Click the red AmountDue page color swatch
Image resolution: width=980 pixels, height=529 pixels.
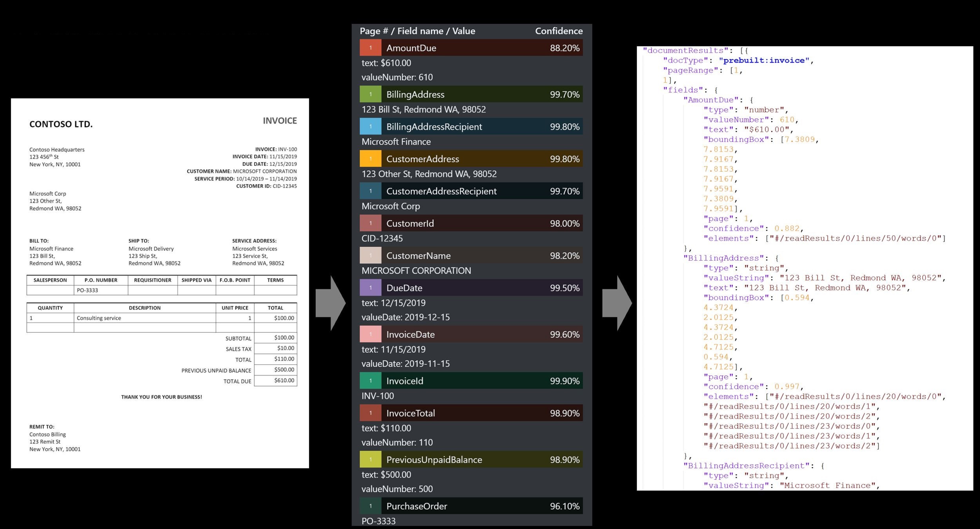[x=370, y=48]
